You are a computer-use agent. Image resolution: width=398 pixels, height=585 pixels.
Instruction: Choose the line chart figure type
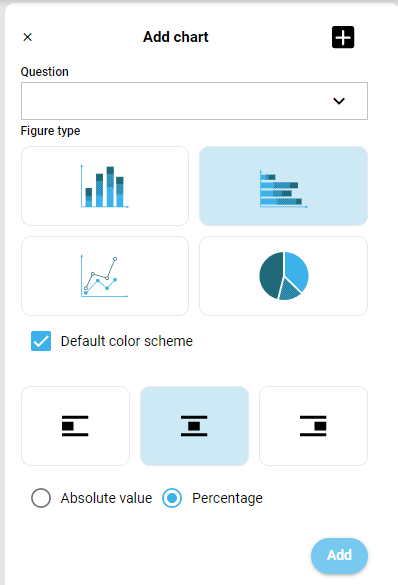click(105, 276)
